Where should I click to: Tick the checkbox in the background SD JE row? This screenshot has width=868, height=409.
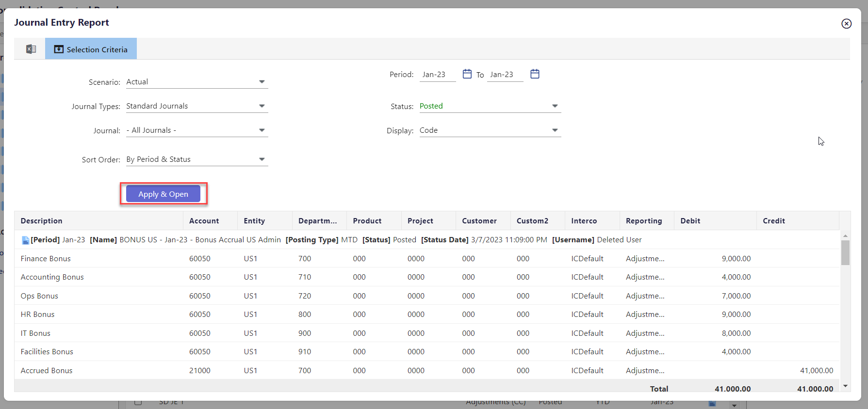(x=138, y=402)
